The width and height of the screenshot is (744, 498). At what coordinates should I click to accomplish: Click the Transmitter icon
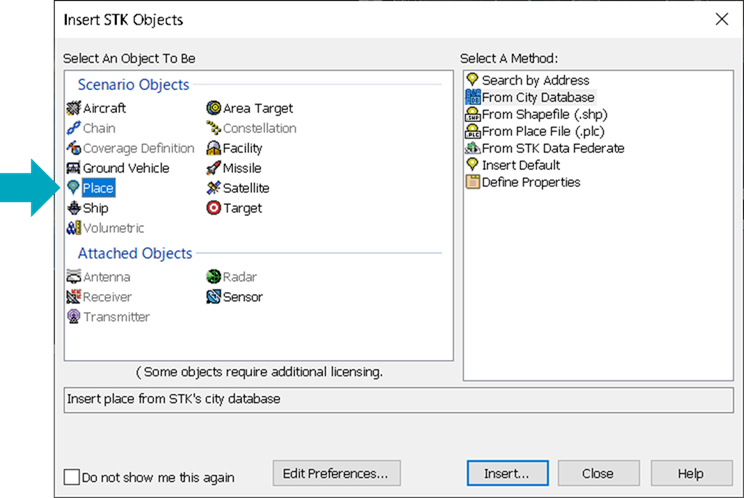74,316
